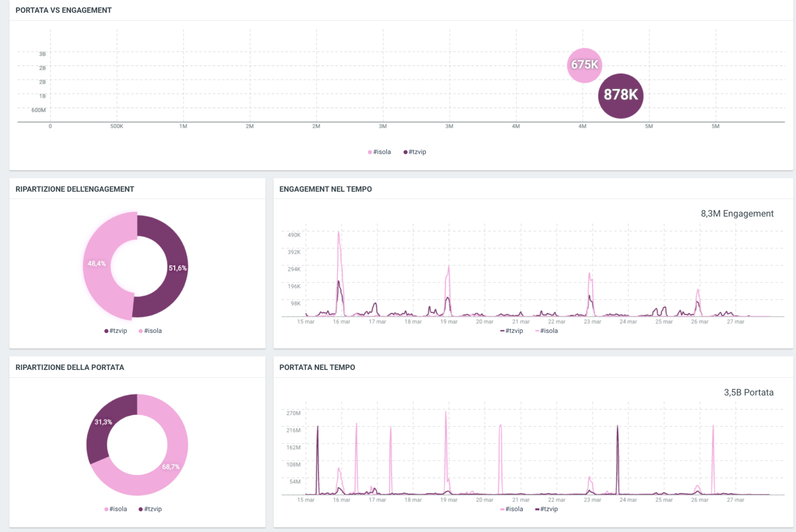Toggle #tzvip legend in Engagement nel tempo
The height and width of the screenshot is (532, 796).
pyautogui.click(x=512, y=330)
